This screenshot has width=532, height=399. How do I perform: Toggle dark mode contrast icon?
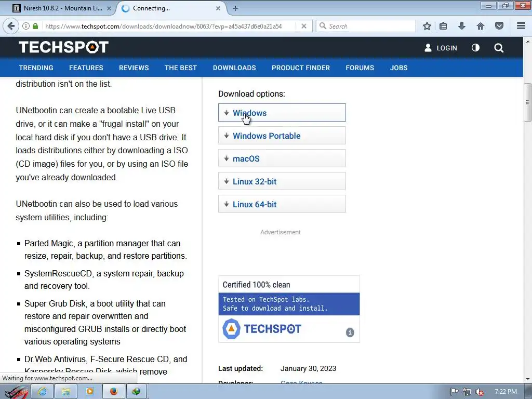(x=476, y=48)
